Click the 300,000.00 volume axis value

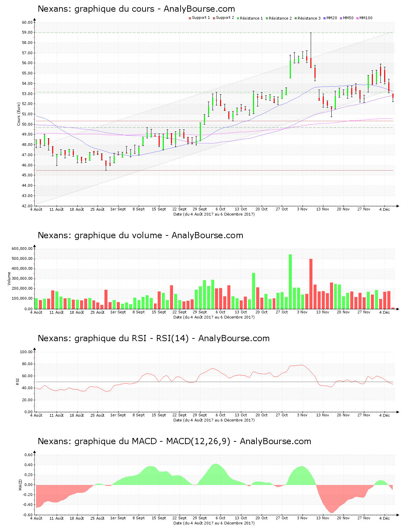[x=22, y=279]
